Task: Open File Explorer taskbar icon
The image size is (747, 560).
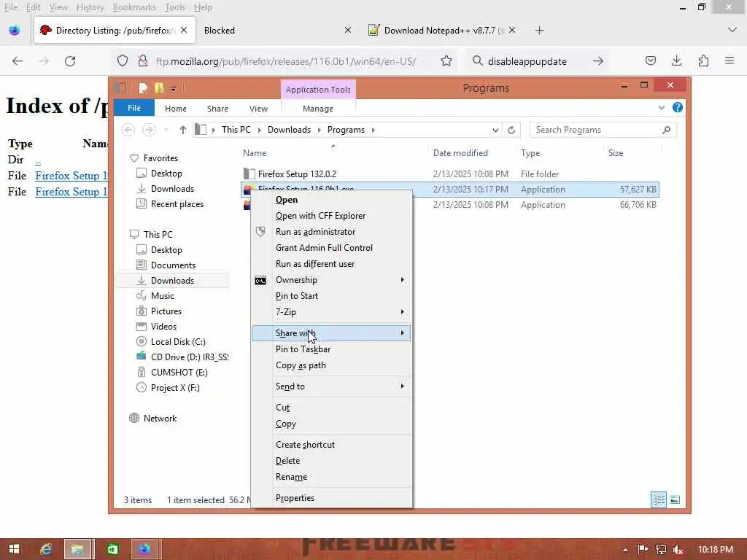Action: point(77,549)
